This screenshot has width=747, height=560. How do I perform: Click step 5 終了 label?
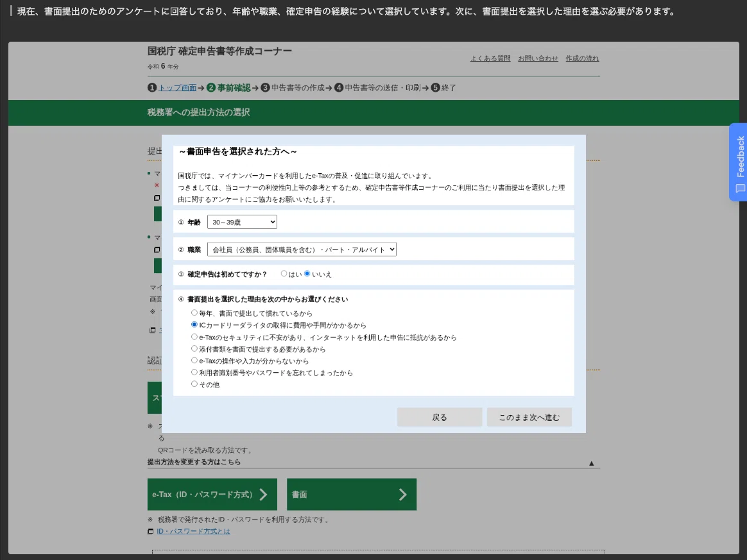pos(443,88)
